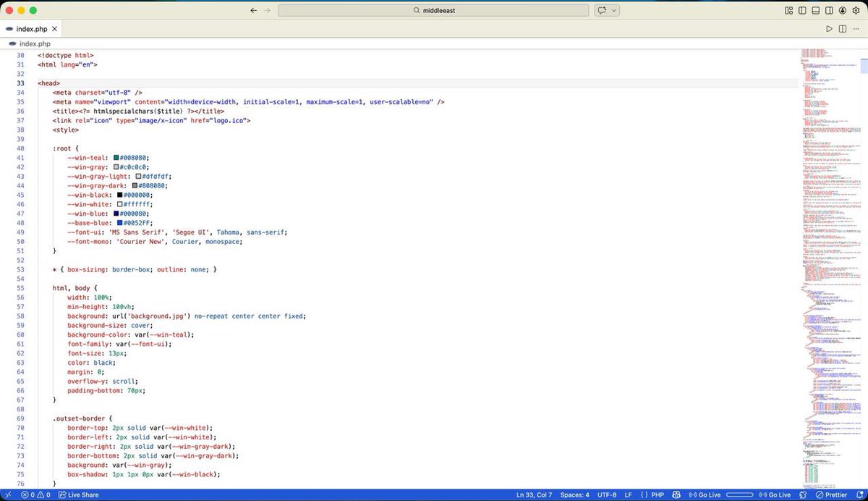Start a Live Share session
The width and height of the screenshot is (868, 501).
(x=78, y=494)
